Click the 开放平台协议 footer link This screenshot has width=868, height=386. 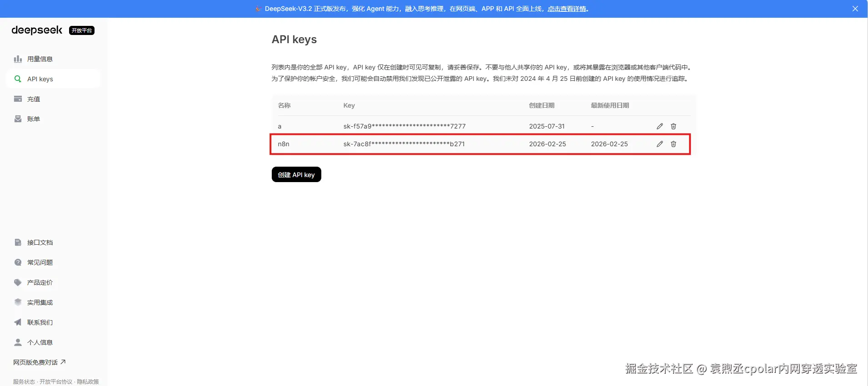[x=56, y=382]
